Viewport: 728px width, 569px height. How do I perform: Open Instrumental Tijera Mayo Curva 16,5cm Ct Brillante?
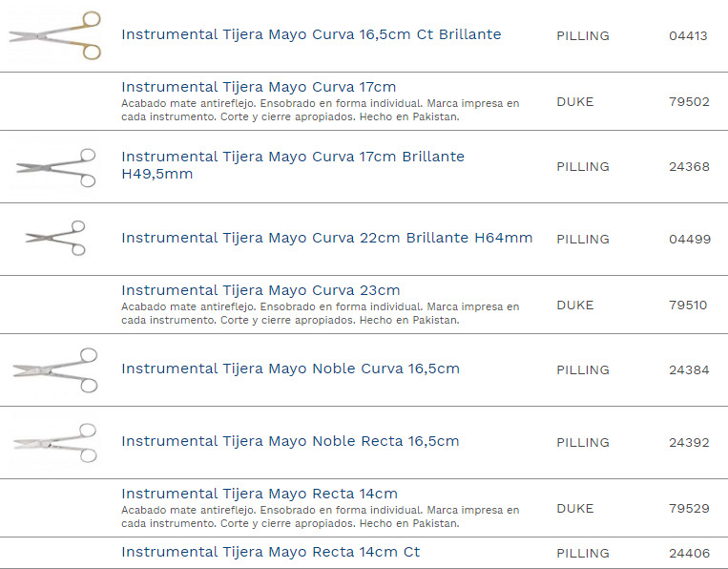tap(311, 34)
